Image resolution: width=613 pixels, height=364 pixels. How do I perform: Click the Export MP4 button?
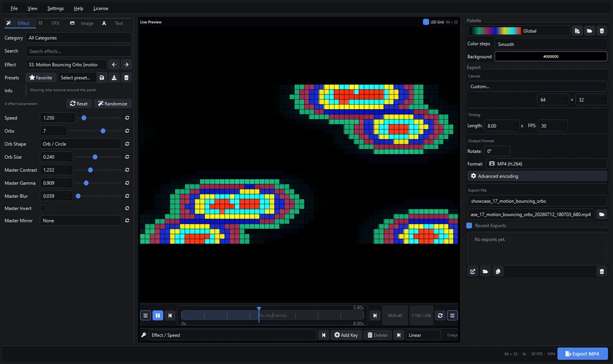pyautogui.click(x=582, y=354)
